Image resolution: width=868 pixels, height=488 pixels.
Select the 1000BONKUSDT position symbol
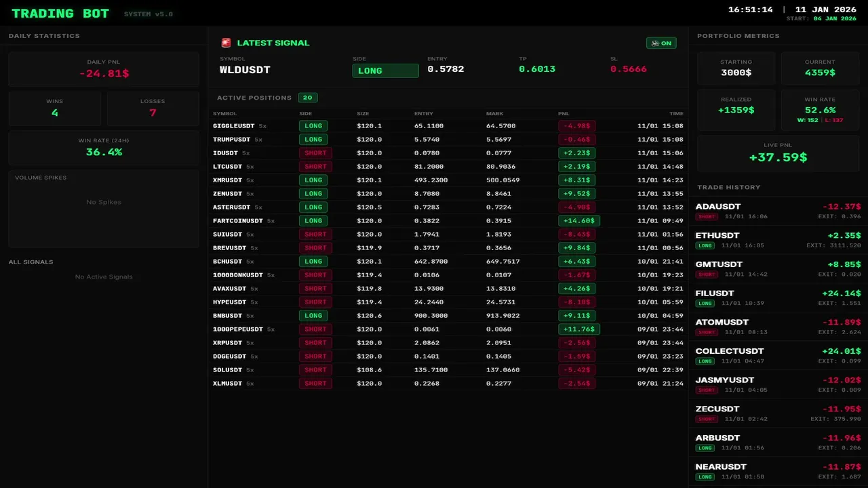237,275
